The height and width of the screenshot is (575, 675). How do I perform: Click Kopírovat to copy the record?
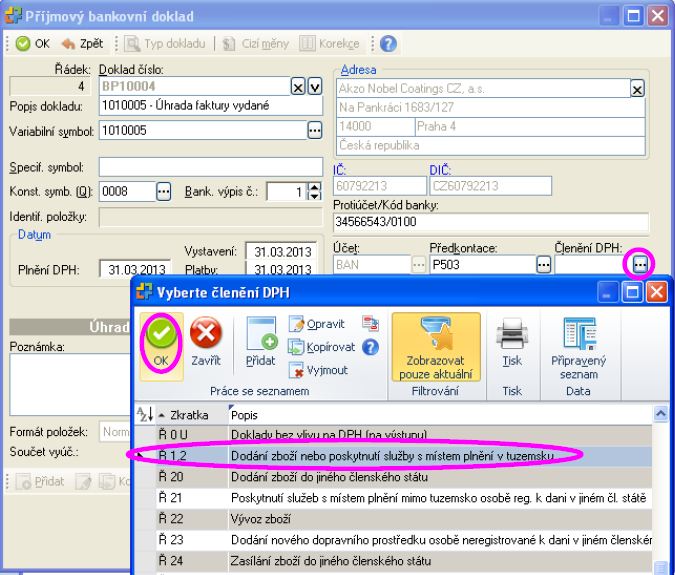click(x=322, y=347)
